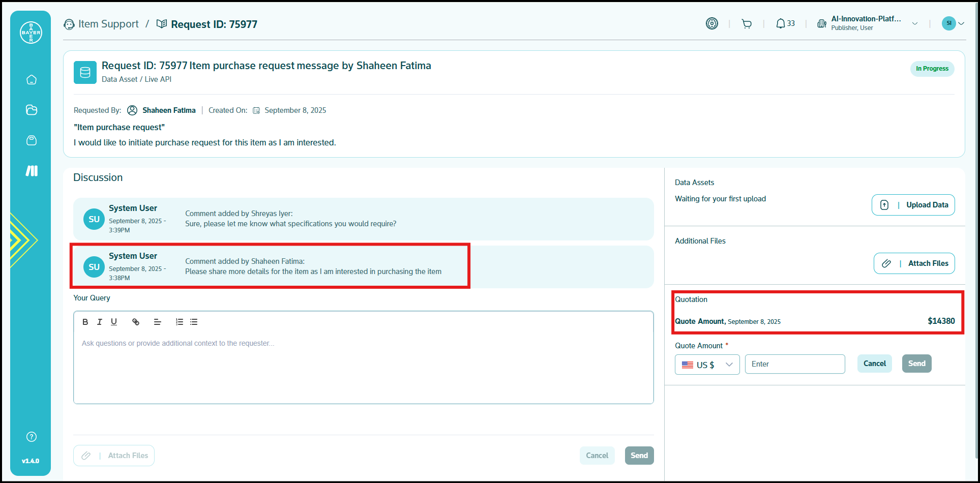Open the US $ currency dropdown

tap(707, 365)
